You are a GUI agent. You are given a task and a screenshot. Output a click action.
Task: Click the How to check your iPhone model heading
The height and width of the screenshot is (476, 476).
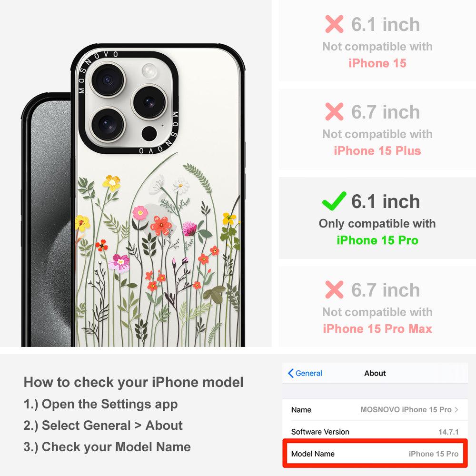point(134,382)
